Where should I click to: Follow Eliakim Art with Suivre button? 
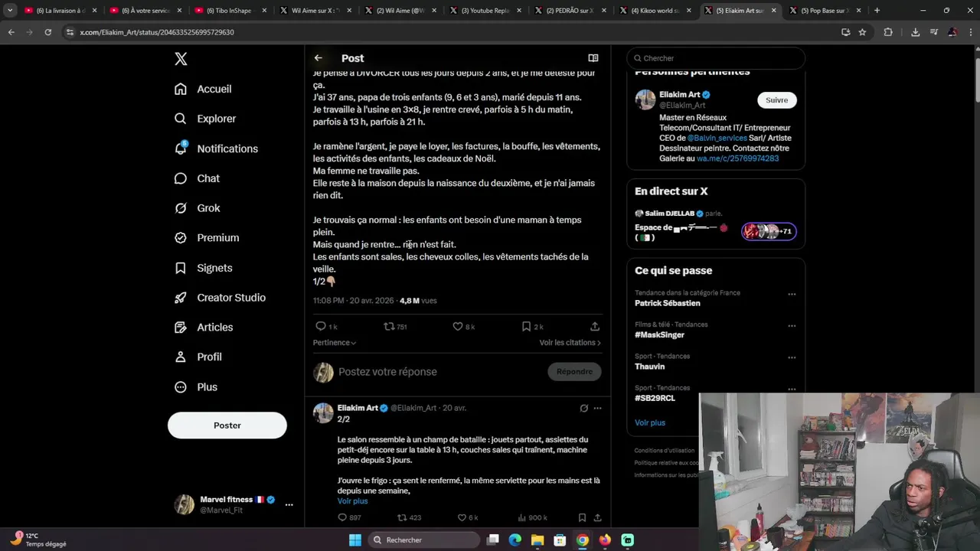[776, 100]
